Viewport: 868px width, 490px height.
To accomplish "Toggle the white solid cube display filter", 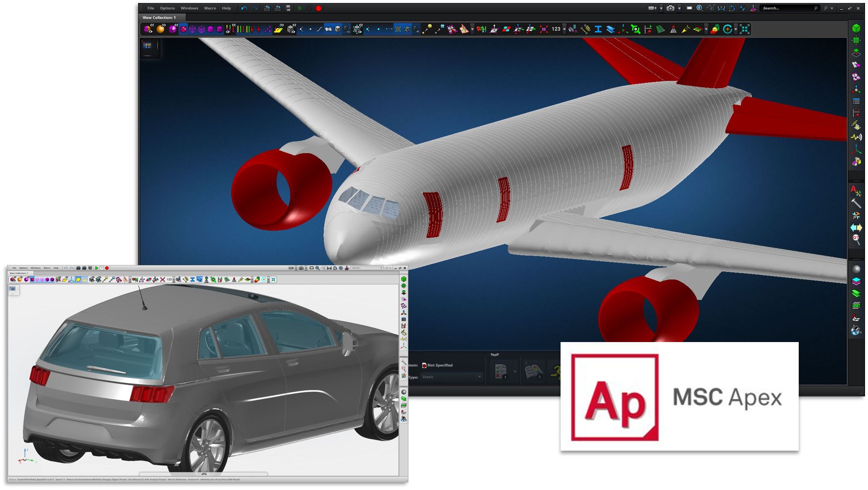I will (x=338, y=29).
